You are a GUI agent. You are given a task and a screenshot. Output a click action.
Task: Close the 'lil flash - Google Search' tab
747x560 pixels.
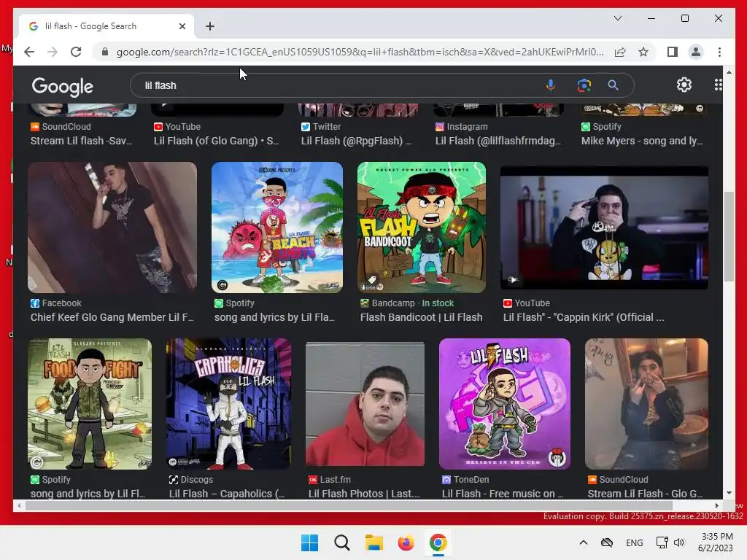point(182,26)
